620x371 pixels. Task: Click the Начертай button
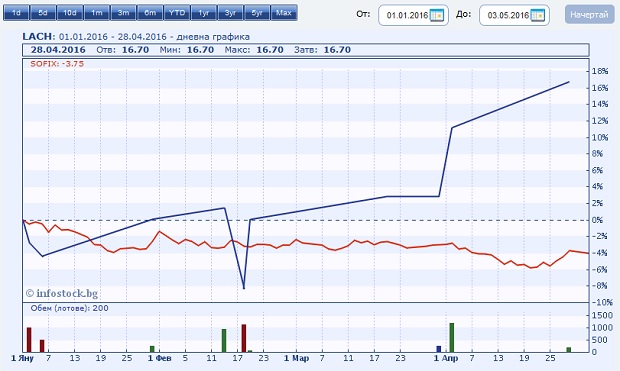[x=589, y=15]
